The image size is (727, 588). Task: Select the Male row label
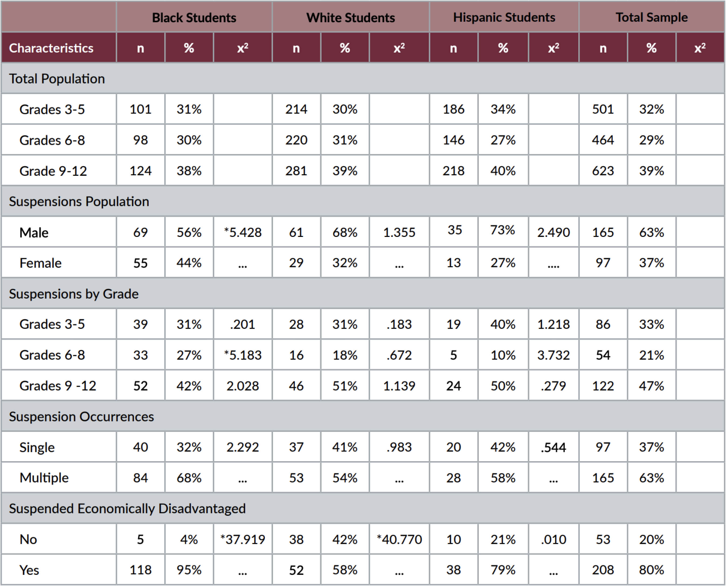(x=34, y=233)
